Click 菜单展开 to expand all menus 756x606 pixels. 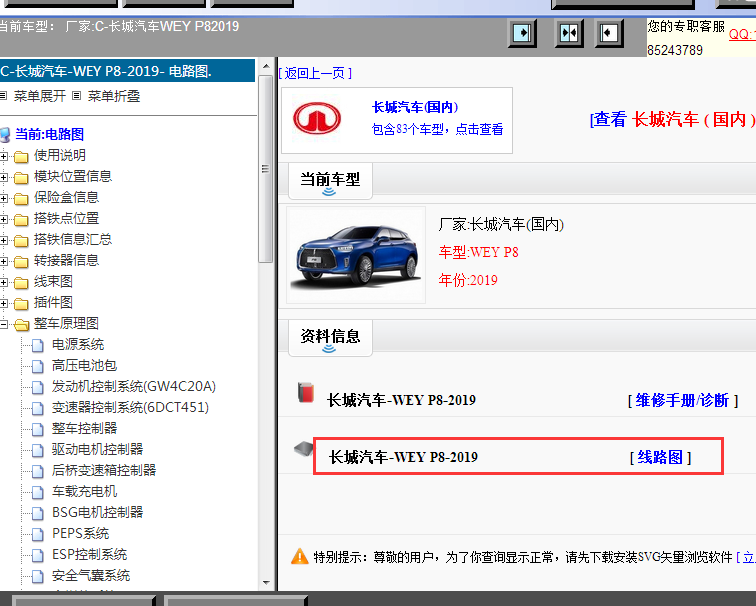point(40,96)
